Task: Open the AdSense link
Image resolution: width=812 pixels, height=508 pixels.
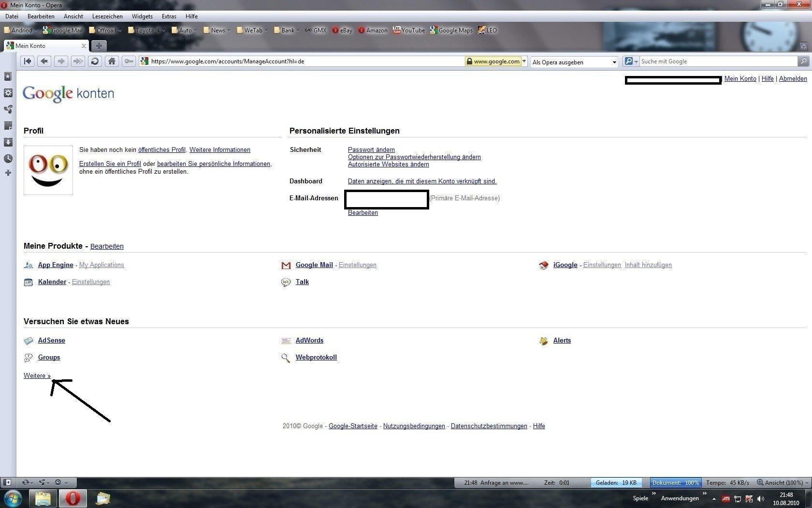Action: (x=52, y=341)
